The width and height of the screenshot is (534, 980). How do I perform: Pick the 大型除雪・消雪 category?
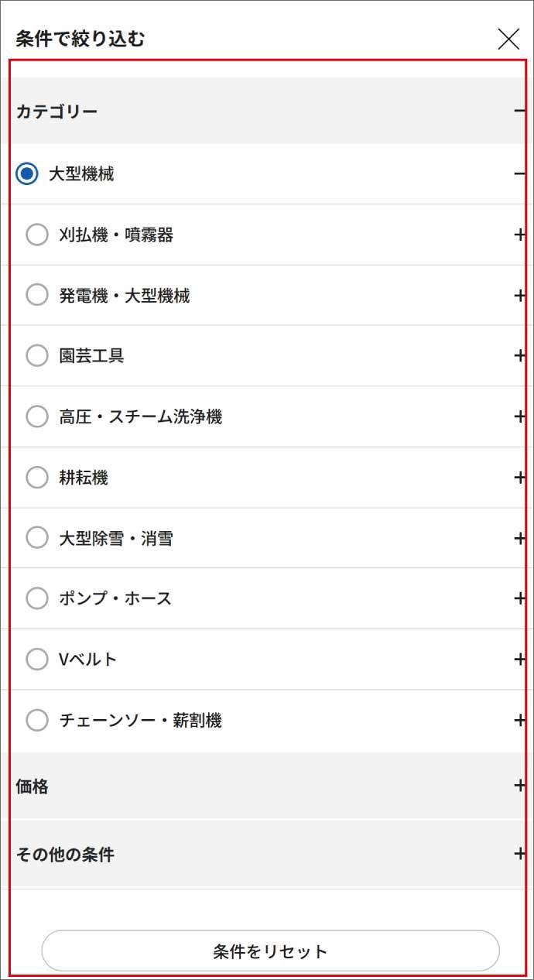[36, 537]
